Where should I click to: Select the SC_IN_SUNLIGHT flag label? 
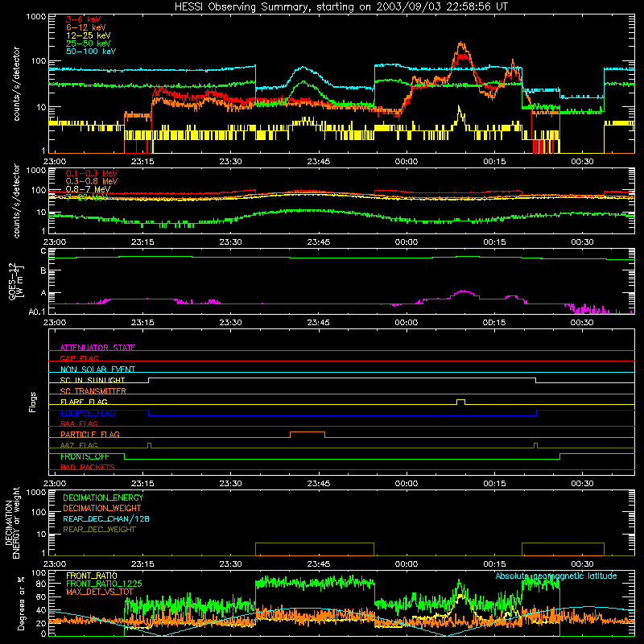[93, 380]
